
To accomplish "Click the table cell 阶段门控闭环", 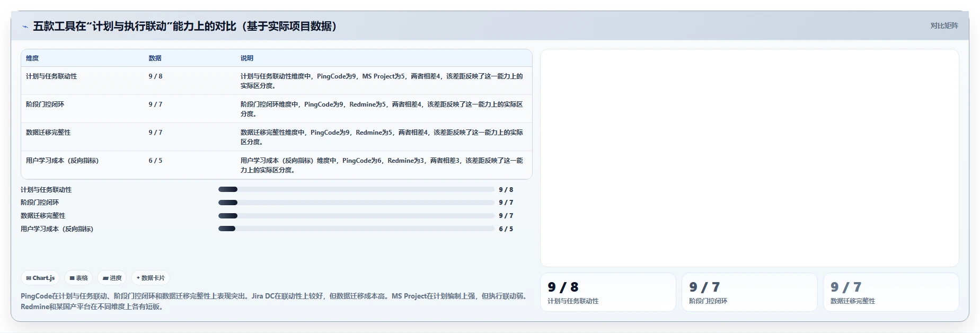I will click(x=45, y=104).
